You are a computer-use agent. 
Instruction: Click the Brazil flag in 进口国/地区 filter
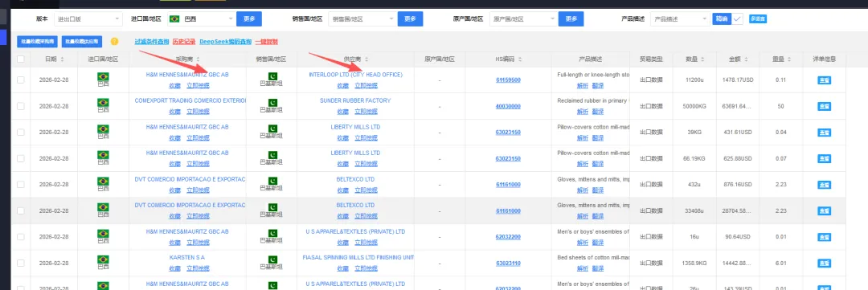174,18
